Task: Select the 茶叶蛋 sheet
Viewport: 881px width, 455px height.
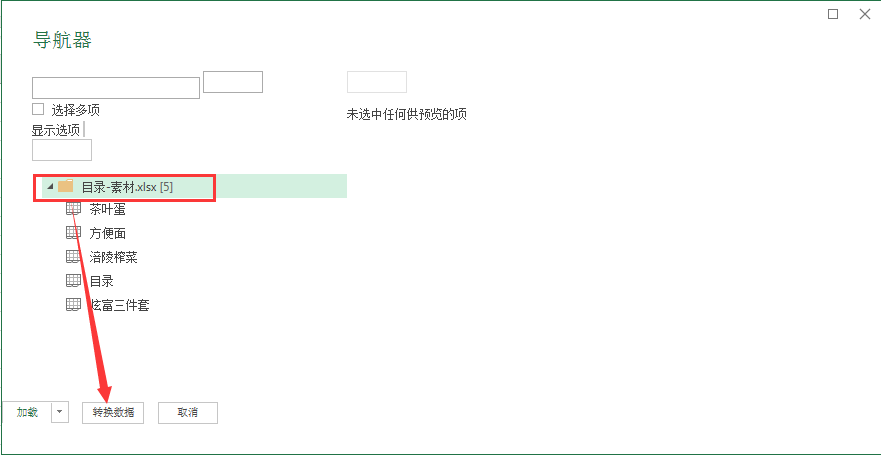Action: (107, 209)
